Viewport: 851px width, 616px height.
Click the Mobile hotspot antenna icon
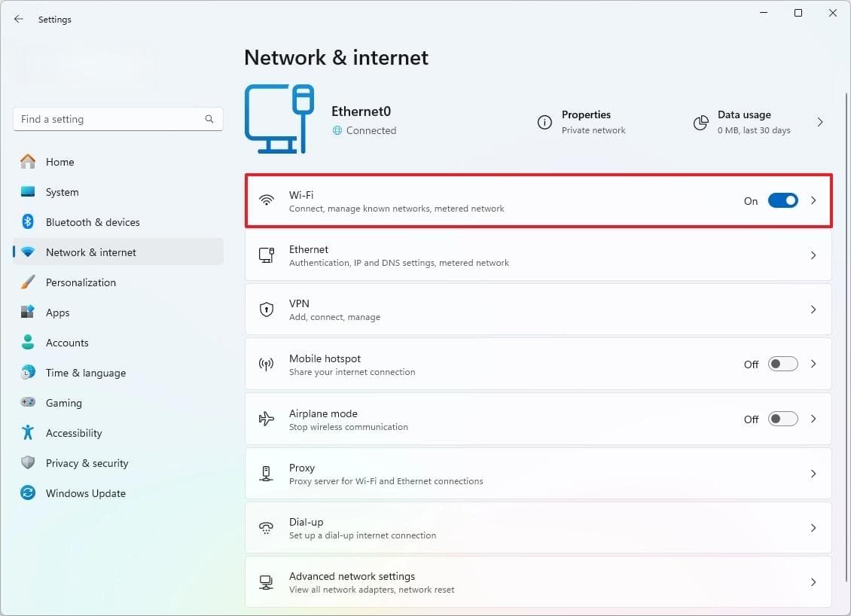(x=266, y=364)
